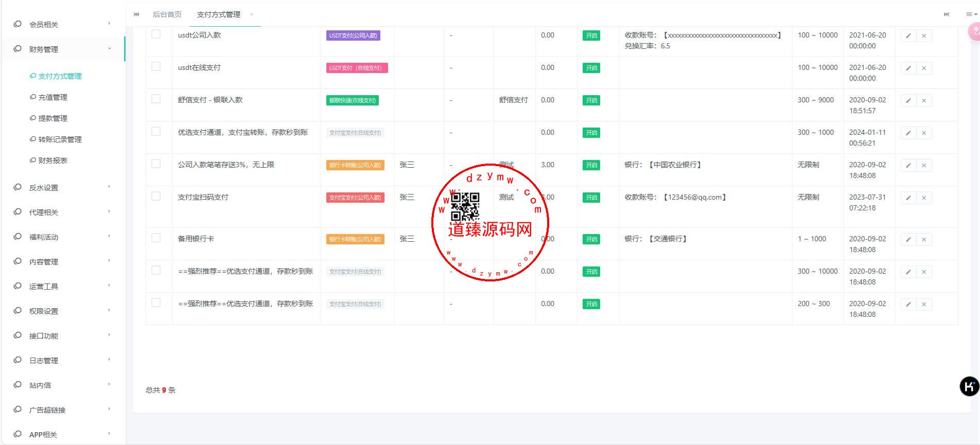Expand the 福利活动 menu chevron

(109, 236)
